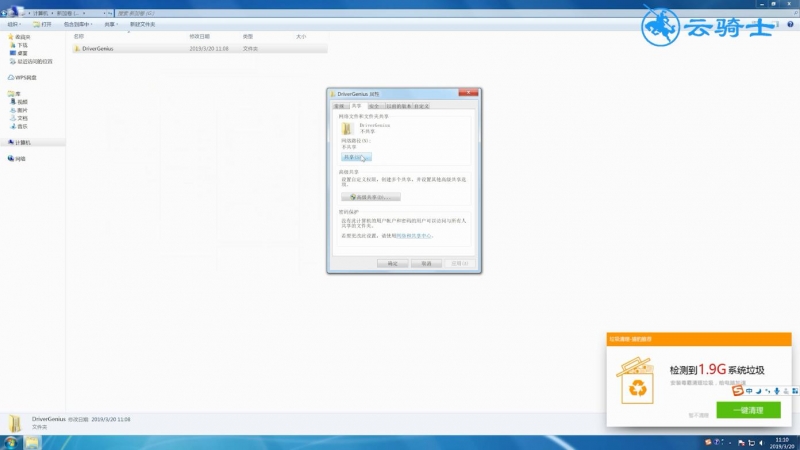Open 图片 library in navigation pane

pyautogui.click(x=19, y=110)
